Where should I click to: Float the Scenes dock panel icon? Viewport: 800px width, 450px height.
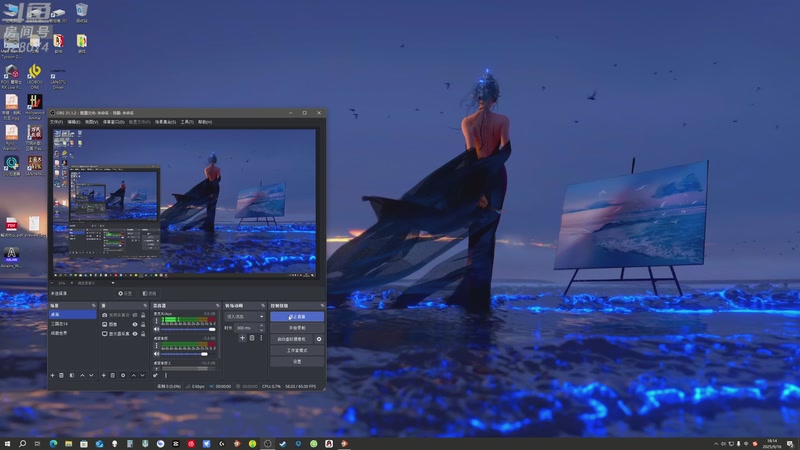pyautogui.click(x=94, y=306)
